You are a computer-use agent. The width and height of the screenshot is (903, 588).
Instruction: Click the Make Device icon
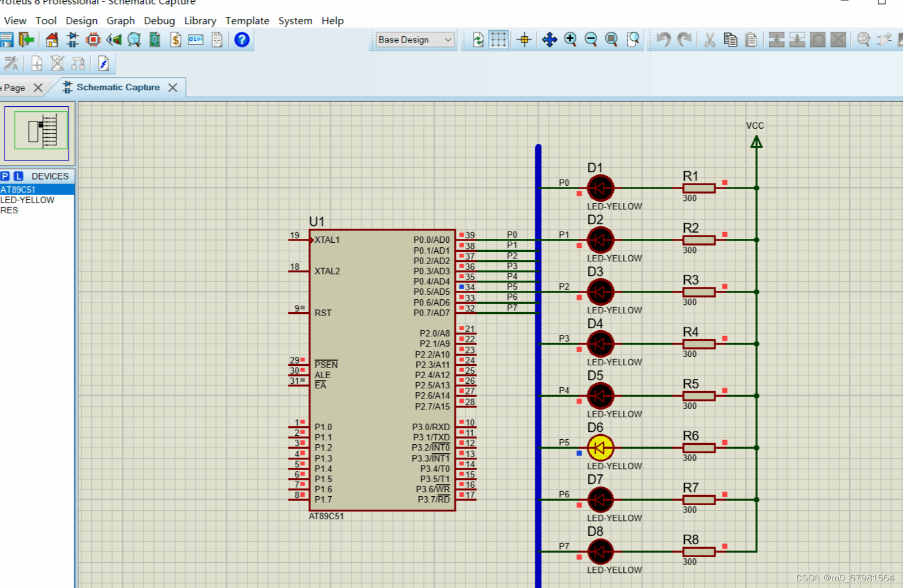coord(885,40)
